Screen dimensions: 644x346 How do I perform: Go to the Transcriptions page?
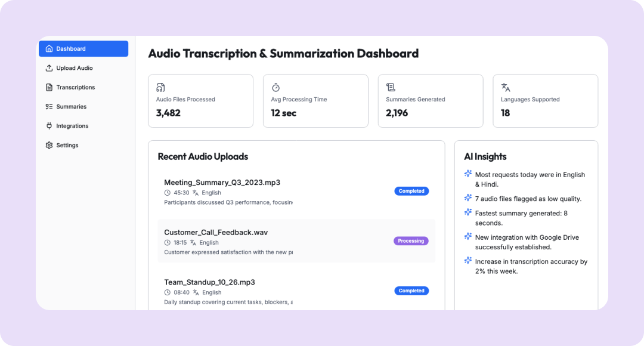[76, 87]
